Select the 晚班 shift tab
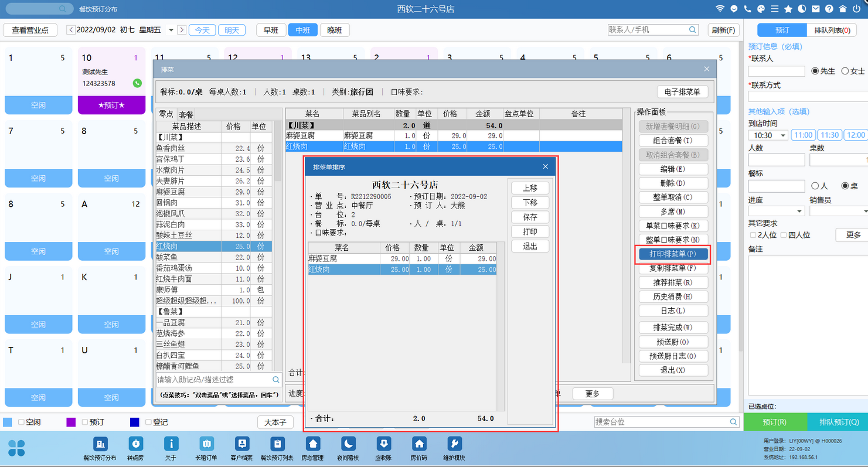The image size is (868, 467). (x=335, y=30)
